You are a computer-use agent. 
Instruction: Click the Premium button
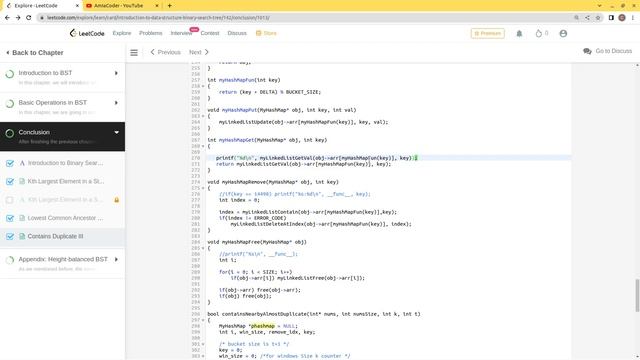(x=487, y=33)
